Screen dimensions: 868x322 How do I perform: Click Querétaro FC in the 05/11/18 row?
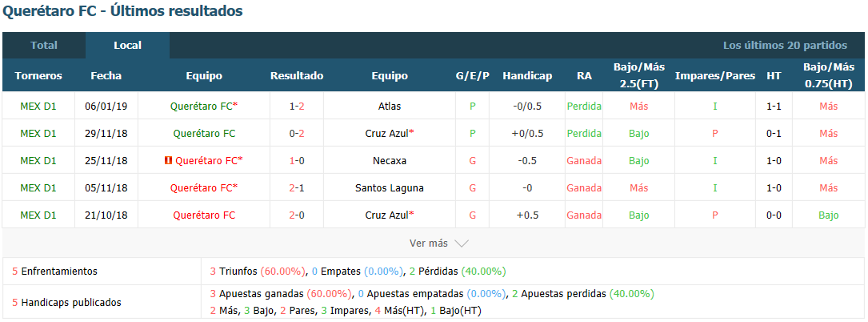(202, 188)
